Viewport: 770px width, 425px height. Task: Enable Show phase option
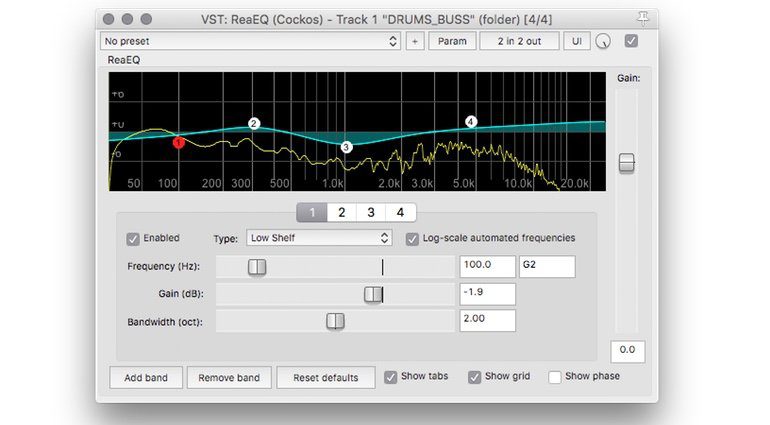pyautogui.click(x=554, y=377)
